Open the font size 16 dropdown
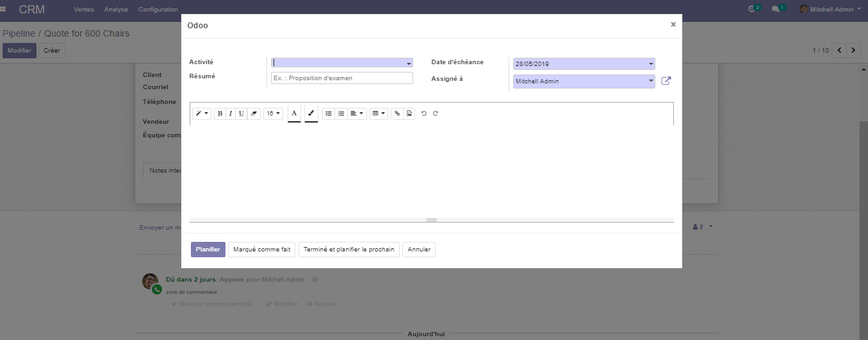Image resolution: width=868 pixels, height=340 pixels. click(x=274, y=114)
